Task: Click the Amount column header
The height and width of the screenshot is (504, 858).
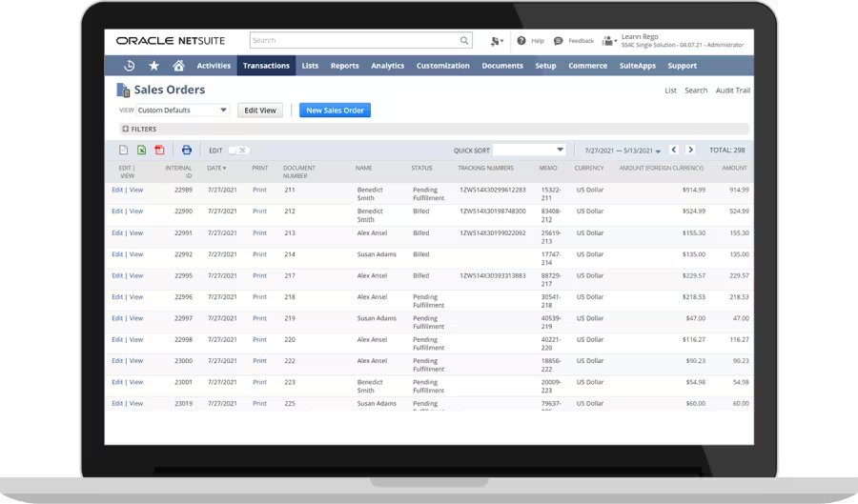Action: [734, 169]
